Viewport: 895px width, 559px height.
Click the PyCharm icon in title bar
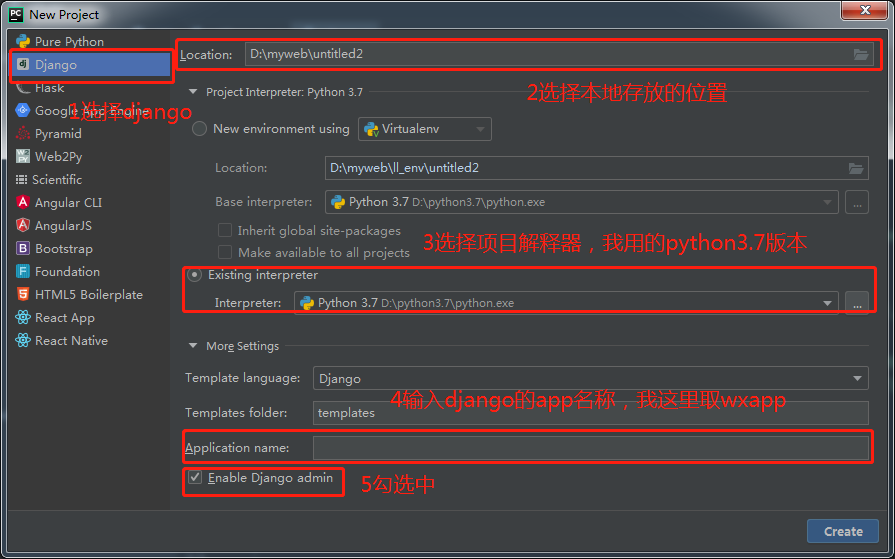(x=16, y=14)
